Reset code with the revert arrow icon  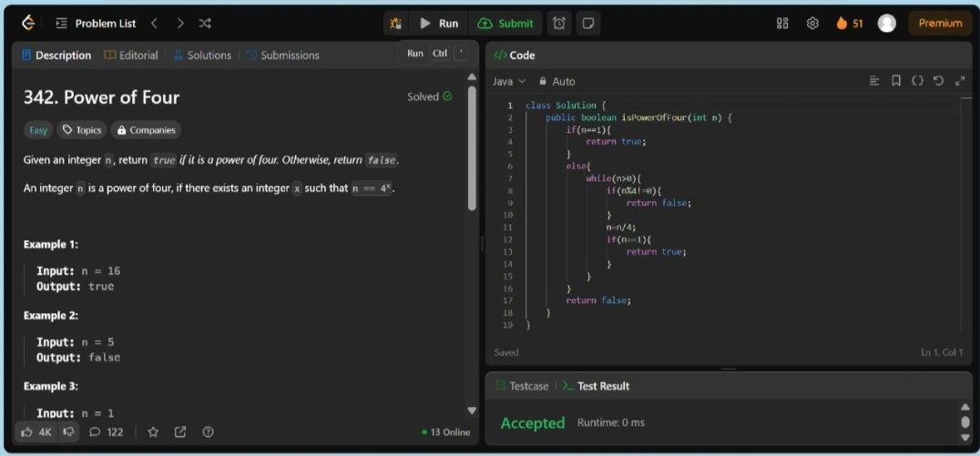tap(939, 81)
